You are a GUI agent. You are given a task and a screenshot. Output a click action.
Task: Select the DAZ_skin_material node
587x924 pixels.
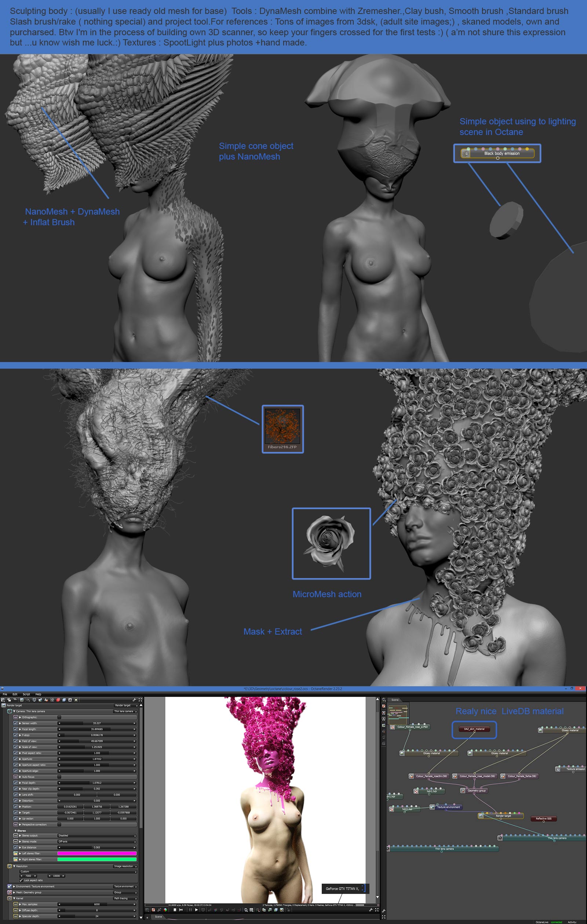tap(474, 729)
